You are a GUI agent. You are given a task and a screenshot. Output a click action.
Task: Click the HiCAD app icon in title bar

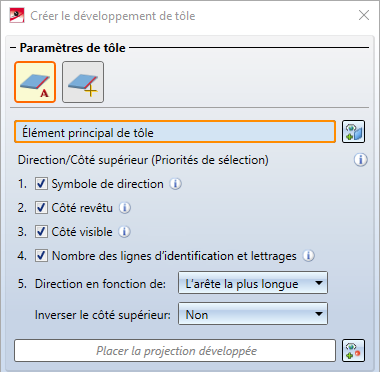click(17, 16)
